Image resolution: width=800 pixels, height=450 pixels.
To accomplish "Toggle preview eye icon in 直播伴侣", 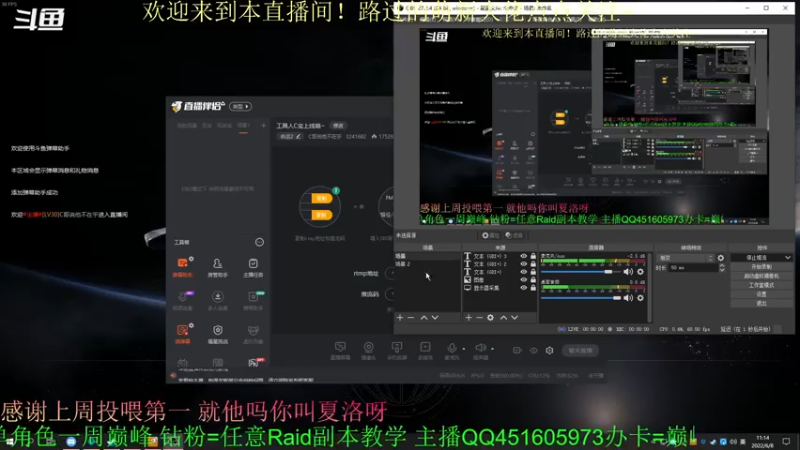I will 534,351.
